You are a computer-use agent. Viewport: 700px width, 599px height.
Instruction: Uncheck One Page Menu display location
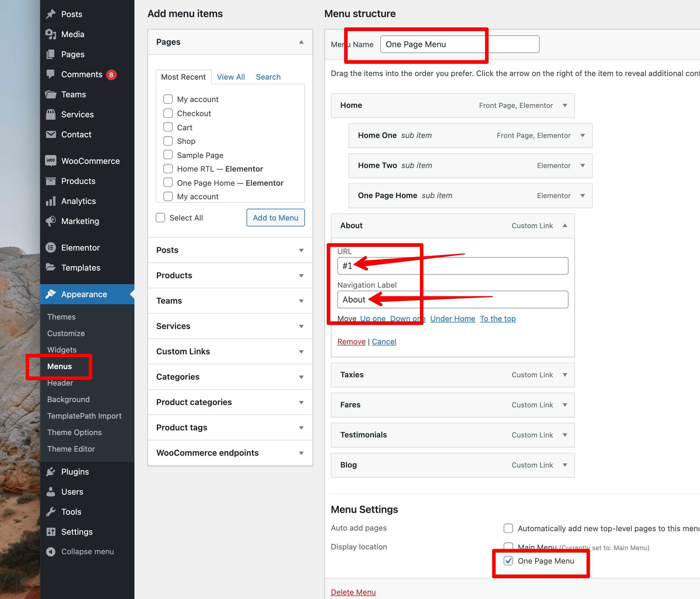(508, 561)
